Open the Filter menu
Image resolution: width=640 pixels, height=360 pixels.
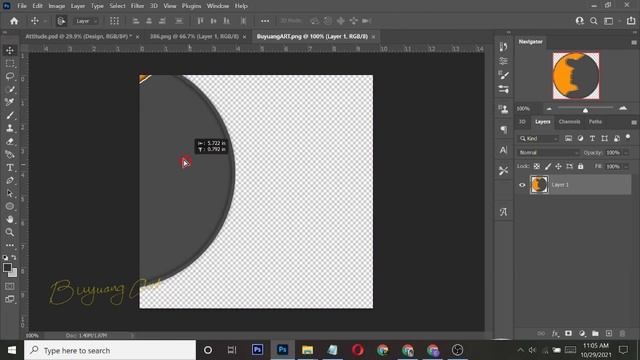coord(137,6)
